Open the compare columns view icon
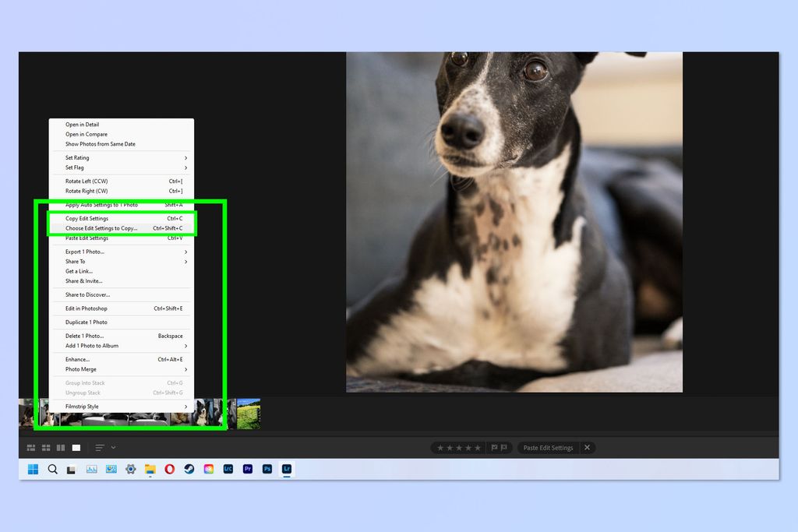Viewport: 798px width, 532px height. pyautogui.click(x=61, y=448)
